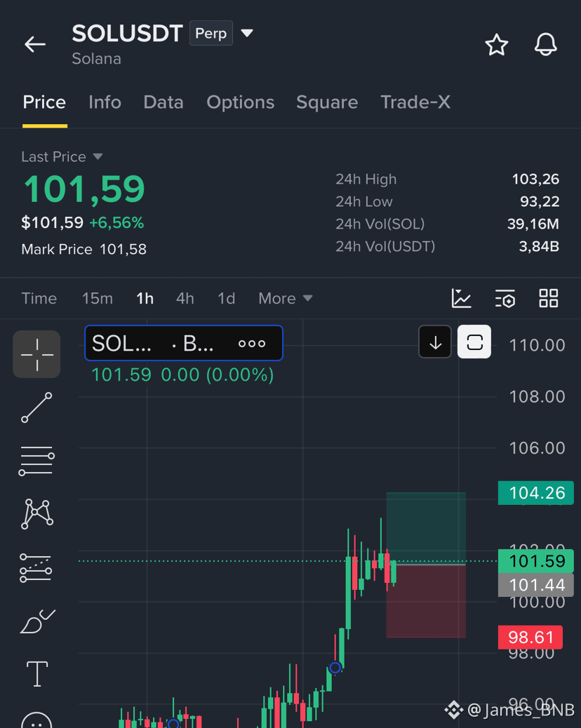Click the +6,56% change percentage

point(116,223)
